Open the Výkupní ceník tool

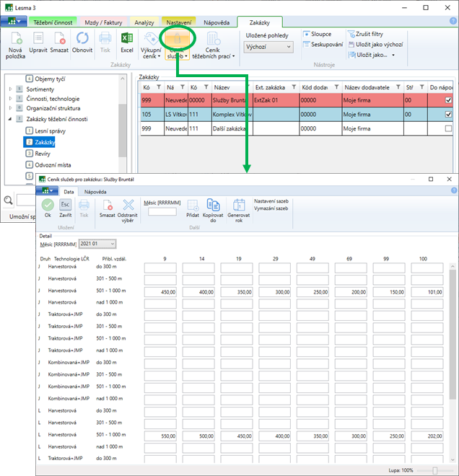coord(151,40)
